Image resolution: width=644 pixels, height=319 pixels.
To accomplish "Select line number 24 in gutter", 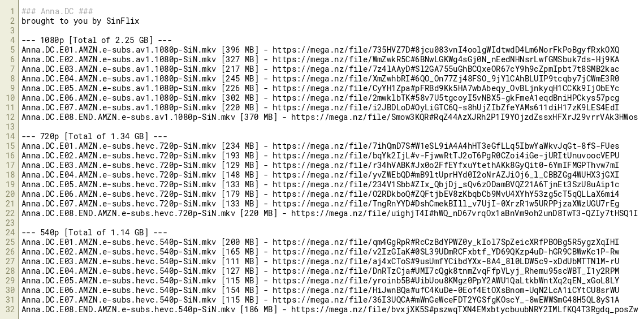I will coord(11,232).
